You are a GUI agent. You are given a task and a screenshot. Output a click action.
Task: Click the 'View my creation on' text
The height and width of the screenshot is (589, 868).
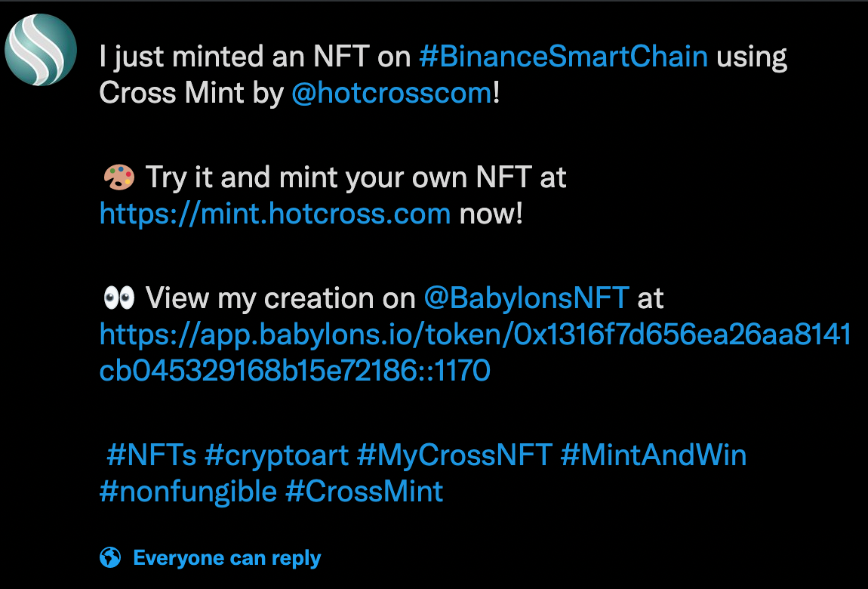pos(280,298)
